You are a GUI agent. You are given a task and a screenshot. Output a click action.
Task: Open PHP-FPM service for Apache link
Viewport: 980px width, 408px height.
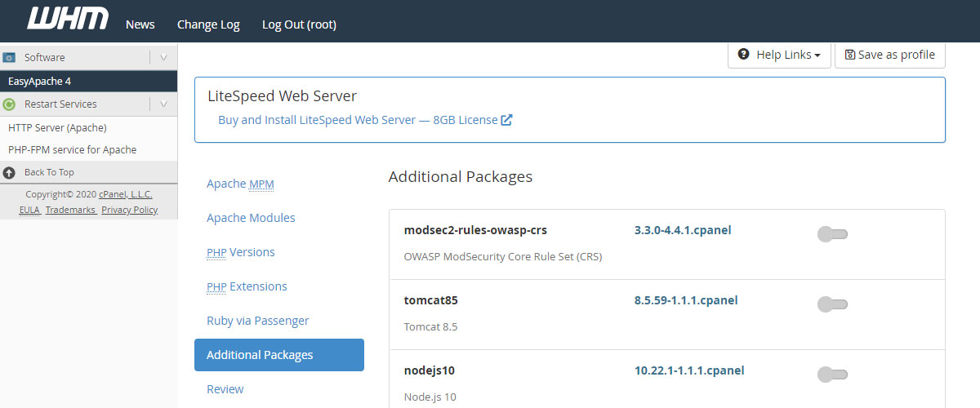click(72, 150)
